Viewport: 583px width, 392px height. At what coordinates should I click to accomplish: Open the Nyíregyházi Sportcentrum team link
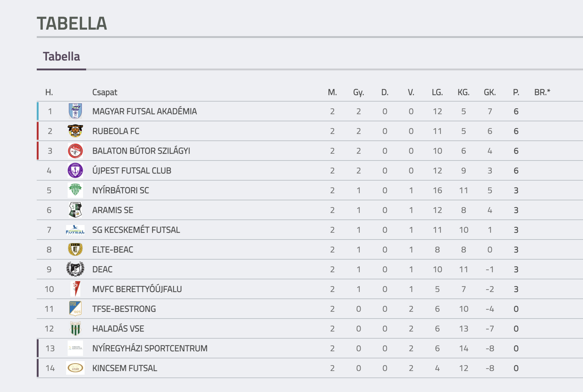pos(150,348)
